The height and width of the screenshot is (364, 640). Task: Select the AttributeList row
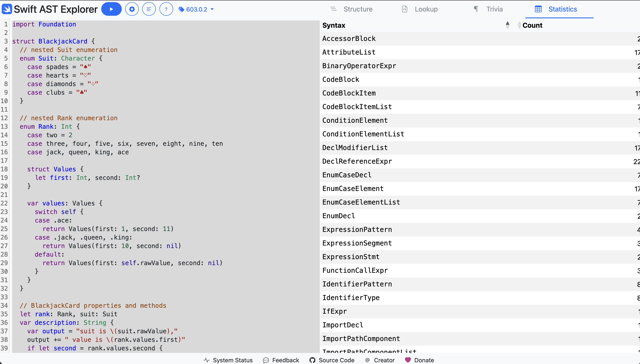(480, 52)
